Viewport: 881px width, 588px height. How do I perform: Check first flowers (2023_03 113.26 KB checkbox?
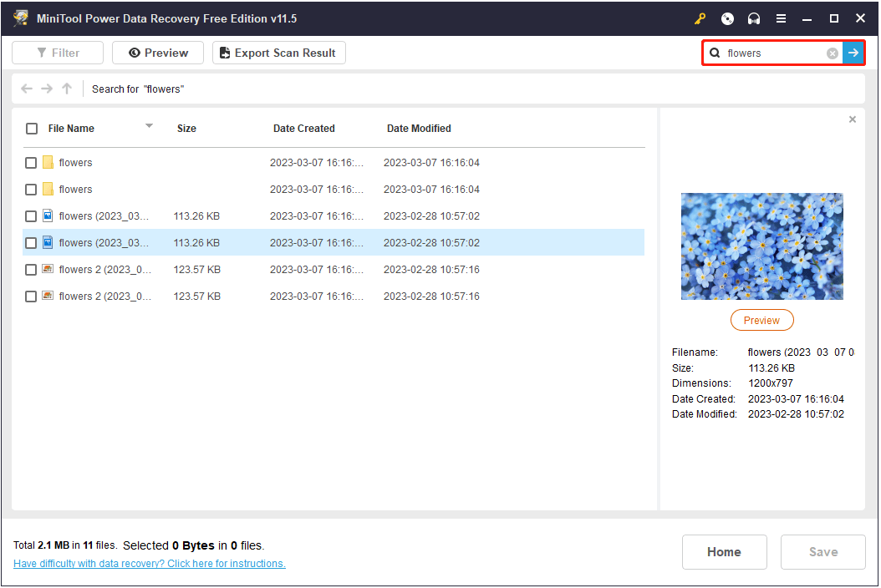[31, 216]
